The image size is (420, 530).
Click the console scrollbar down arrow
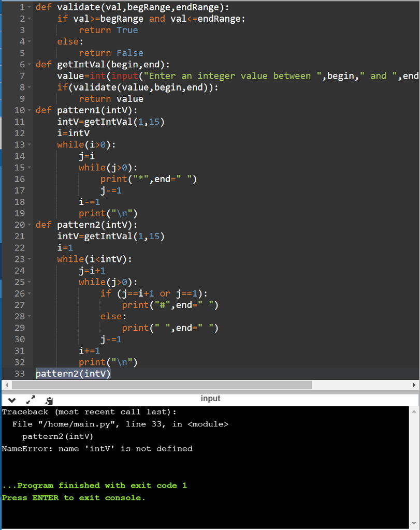(414, 524)
